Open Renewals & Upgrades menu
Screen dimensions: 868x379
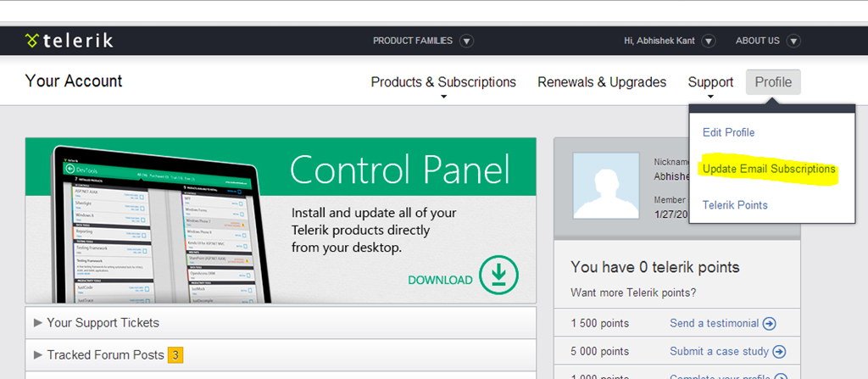tap(602, 82)
